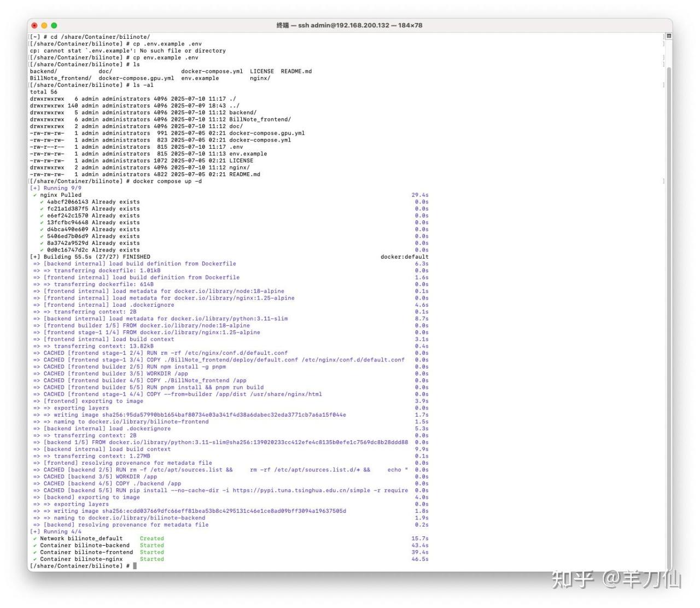Click 'transferring context: 1.27MB' line
Image resolution: width=700 pixels, height=608 pixels.
(x=91, y=456)
